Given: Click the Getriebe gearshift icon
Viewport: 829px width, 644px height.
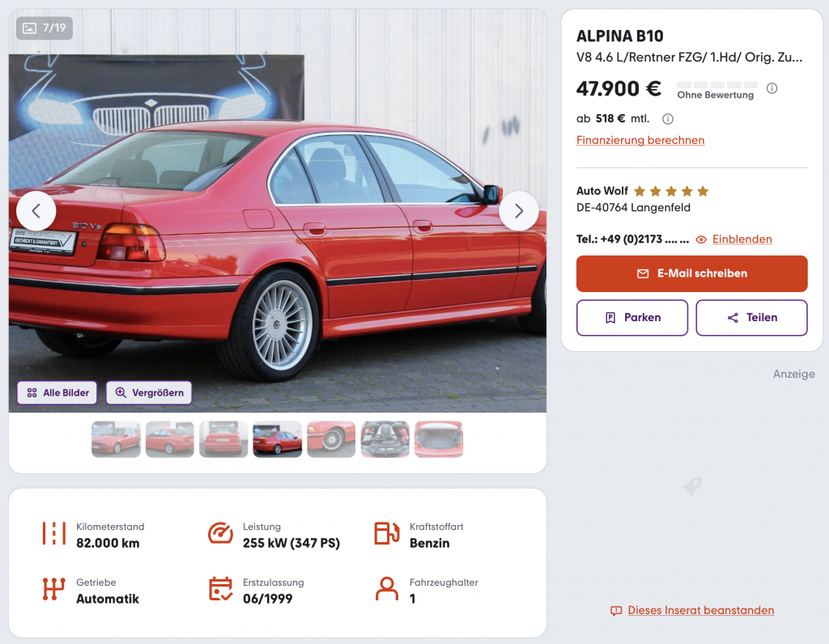Looking at the screenshot, I should point(53,589).
